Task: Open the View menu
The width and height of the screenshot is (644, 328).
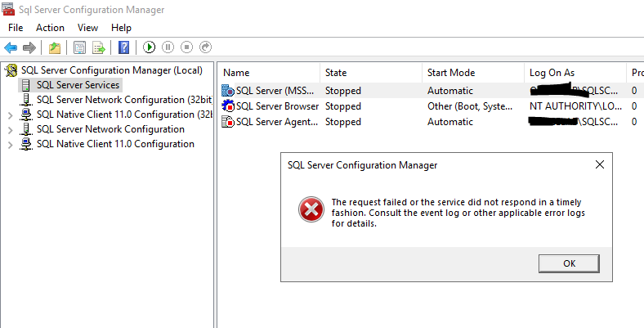Action: 88,28
